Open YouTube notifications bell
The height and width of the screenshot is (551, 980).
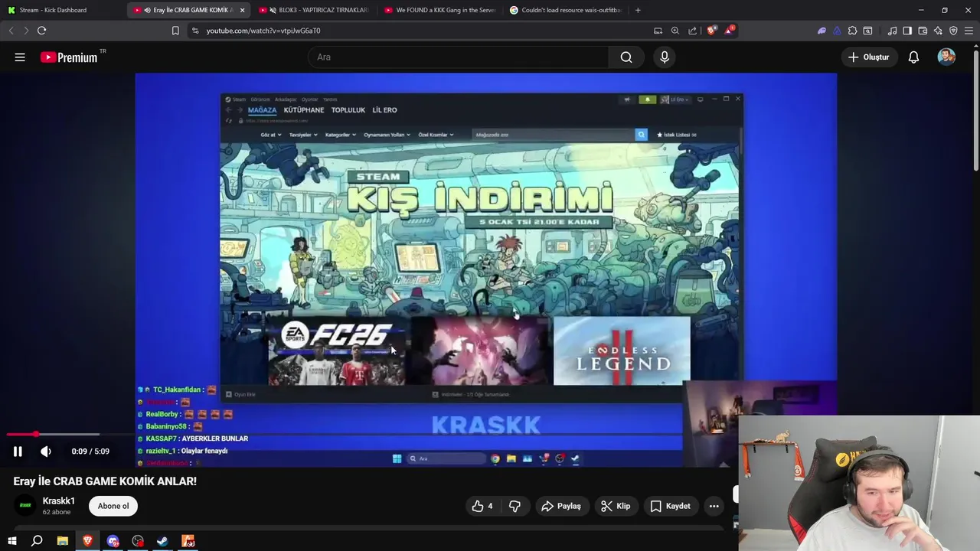pos(913,57)
